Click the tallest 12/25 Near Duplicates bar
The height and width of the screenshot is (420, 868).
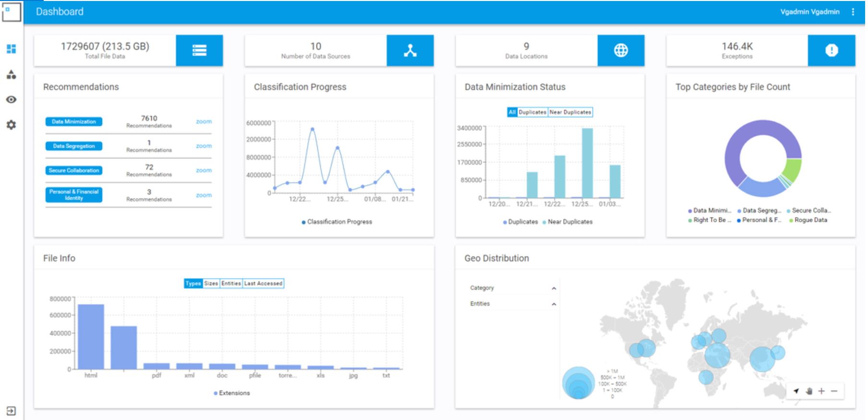coord(587,163)
